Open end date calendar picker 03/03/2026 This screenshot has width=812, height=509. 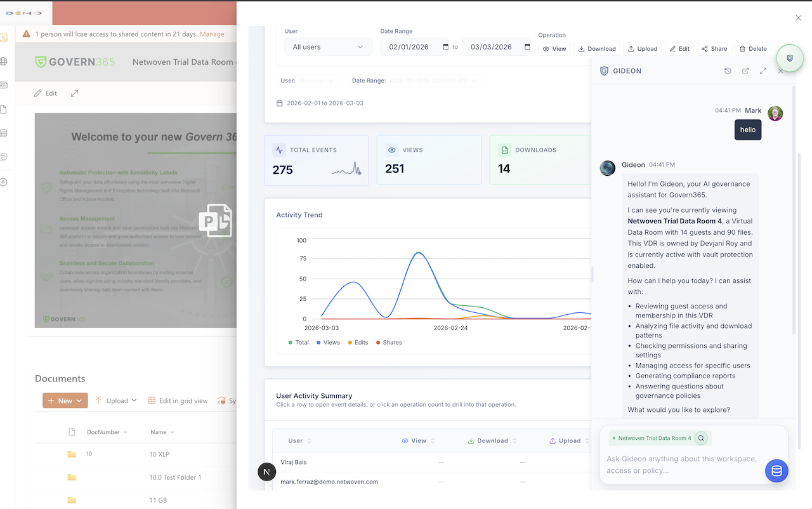pos(527,47)
